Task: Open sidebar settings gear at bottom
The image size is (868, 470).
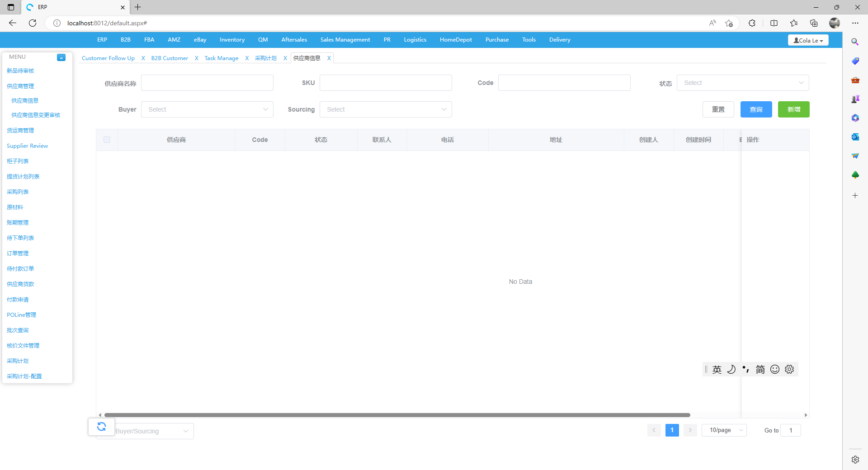Action: (855, 460)
